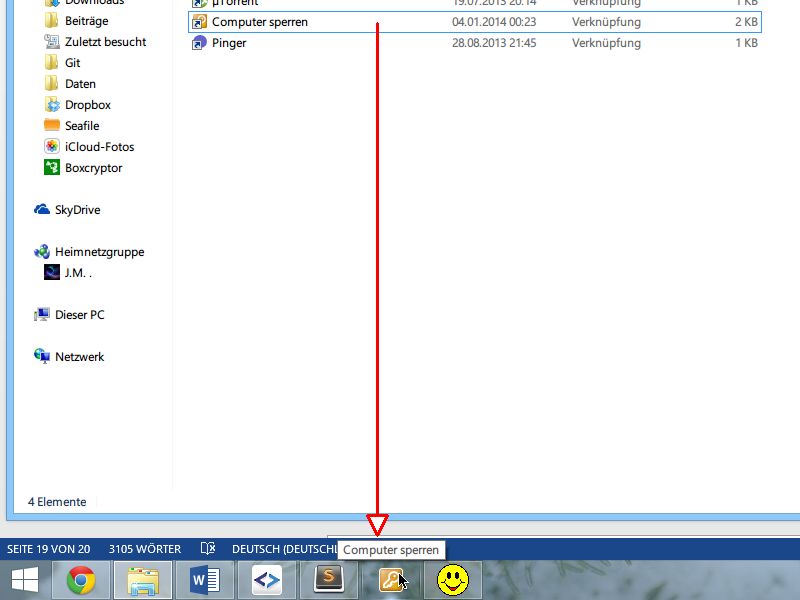Select the Netzwerk icon in the sidebar
This screenshot has height=600, width=800.
42,356
